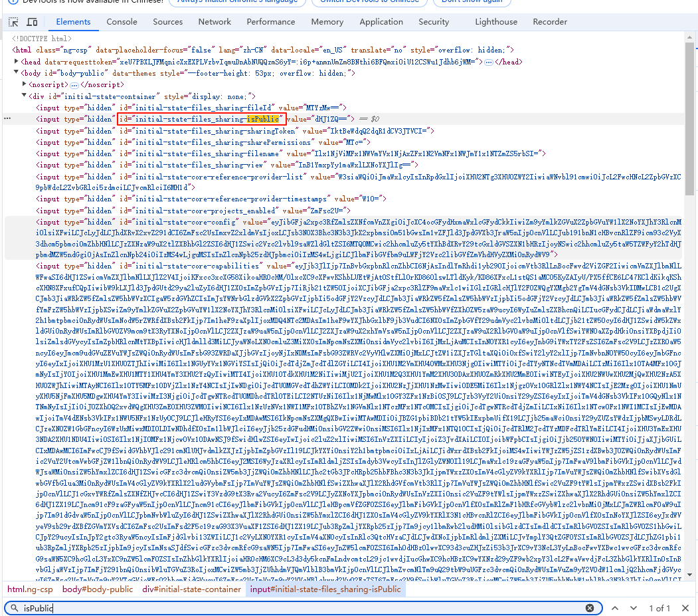Click the scrollbar up arrow
The height and width of the screenshot is (616, 698).
[689, 37]
